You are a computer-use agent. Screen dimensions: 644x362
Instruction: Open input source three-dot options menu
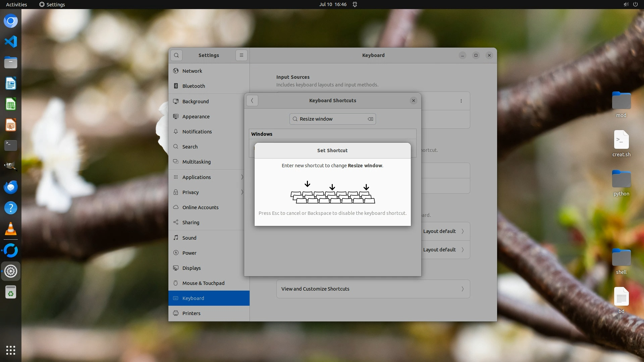tap(461, 101)
